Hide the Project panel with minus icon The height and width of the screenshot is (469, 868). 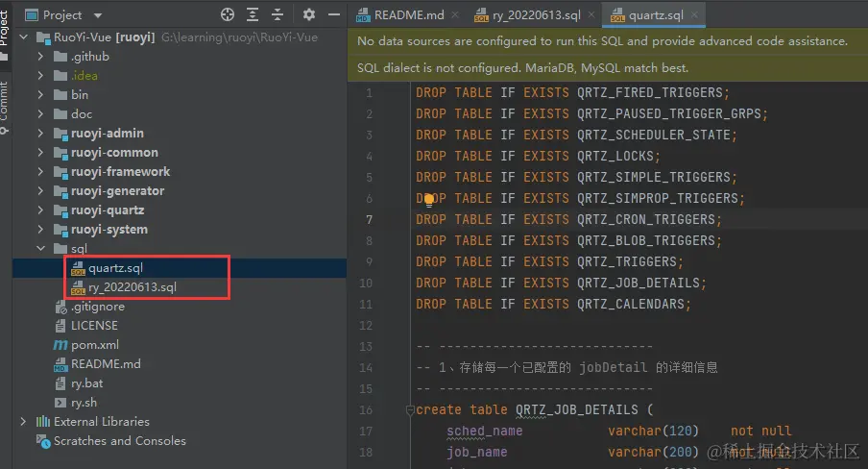pyautogui.click(x=334, y=15)
